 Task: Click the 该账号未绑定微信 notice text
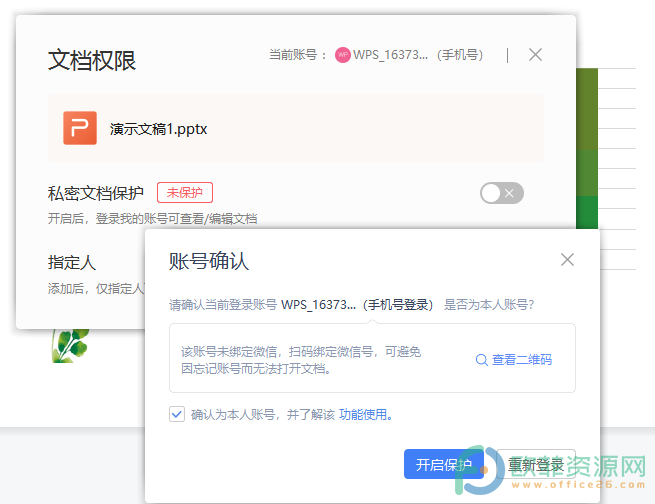(301, 360)
